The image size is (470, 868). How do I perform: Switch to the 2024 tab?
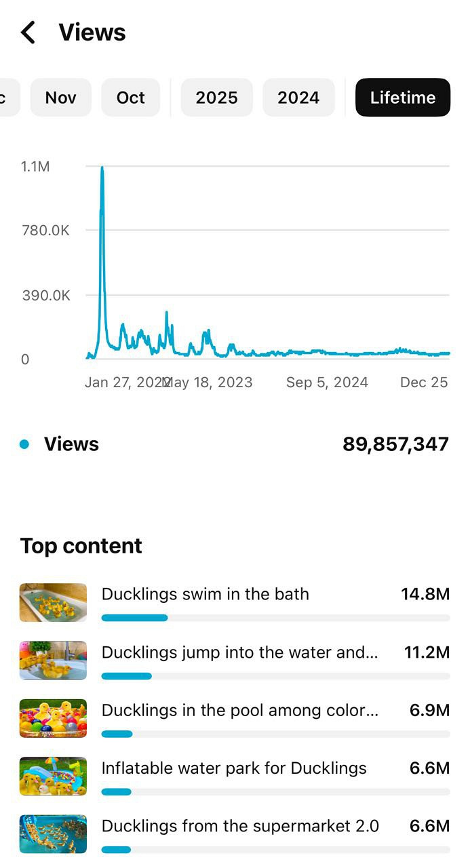pos(298,98)
